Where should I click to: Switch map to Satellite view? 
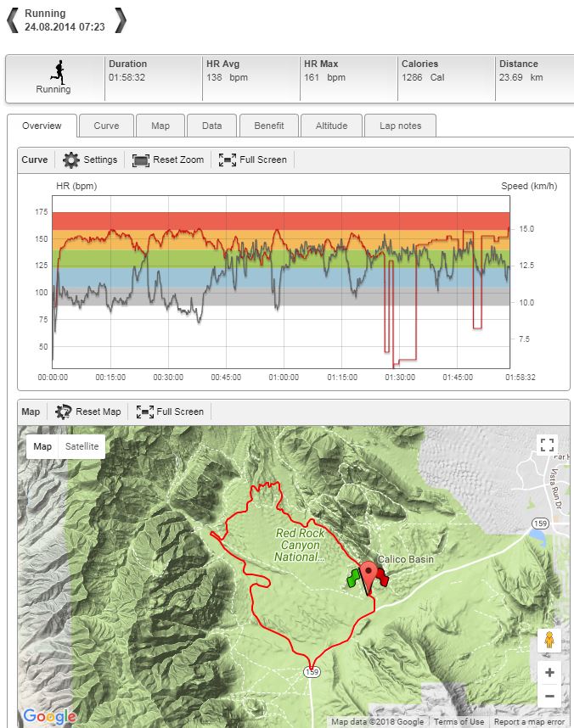coord(82,446)
